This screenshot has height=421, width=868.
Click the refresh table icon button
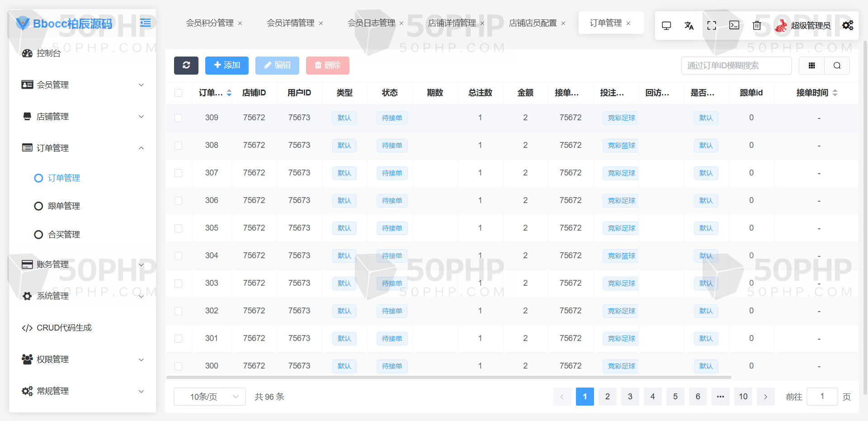click(186, 65)
